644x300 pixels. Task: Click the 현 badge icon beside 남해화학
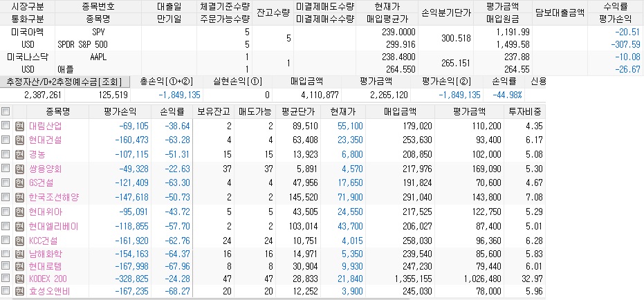pyautogui.click(x=19, y=254)
